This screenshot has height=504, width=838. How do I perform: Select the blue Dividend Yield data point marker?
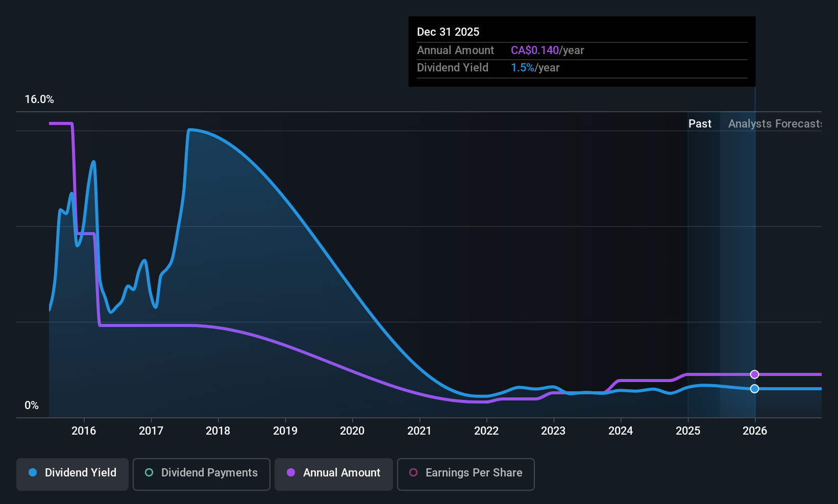click(x=755, y=389)
